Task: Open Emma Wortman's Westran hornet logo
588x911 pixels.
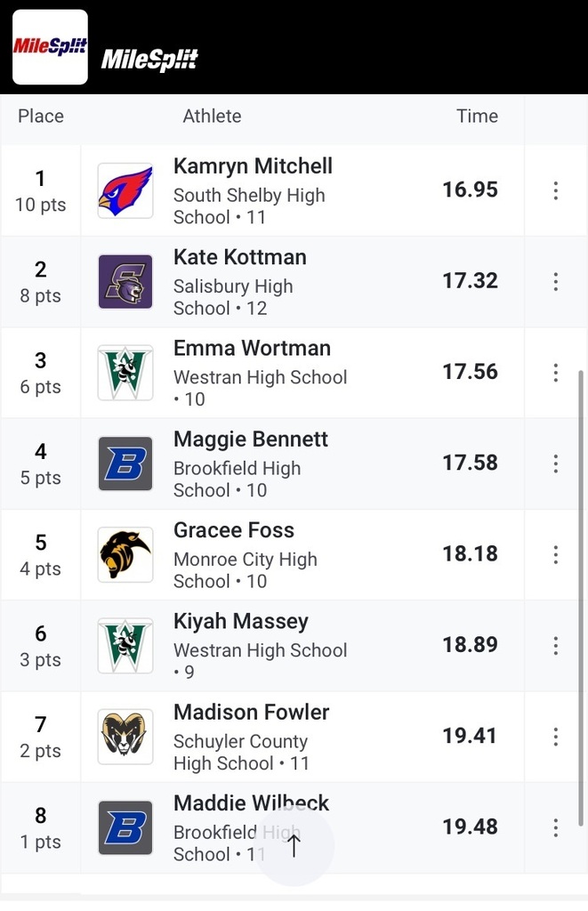Action: 125,373
